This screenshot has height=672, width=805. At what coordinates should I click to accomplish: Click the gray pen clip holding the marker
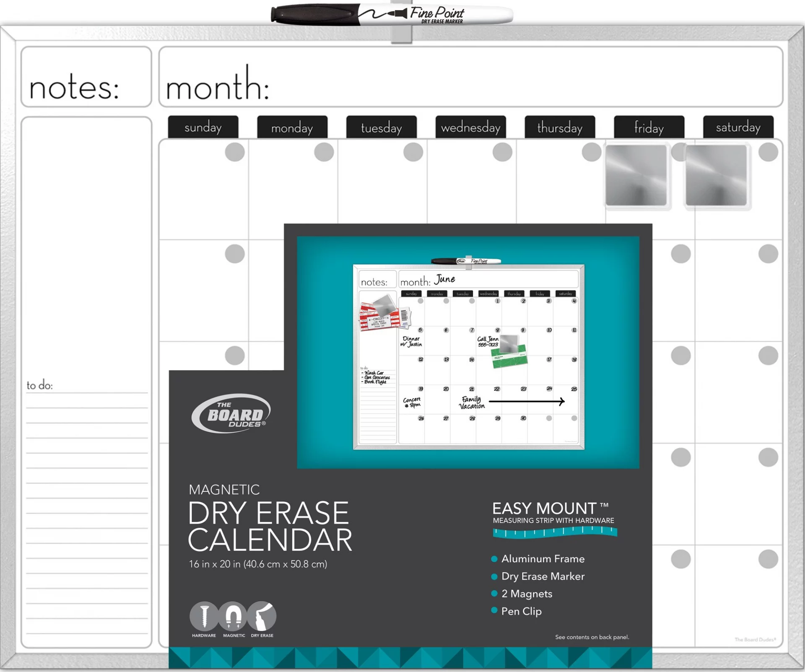click(x=401, y=35)
